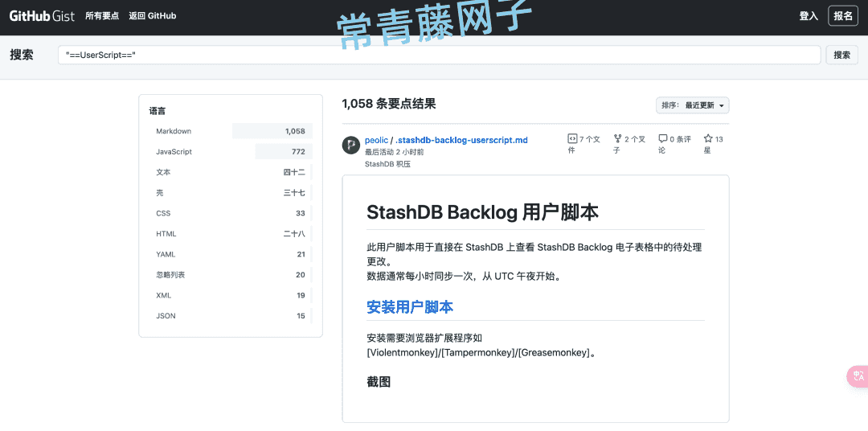The width and height of the screenshot is (868, 431).
Task: Open the peolic user avatar
Action: (x=351, y=146)
